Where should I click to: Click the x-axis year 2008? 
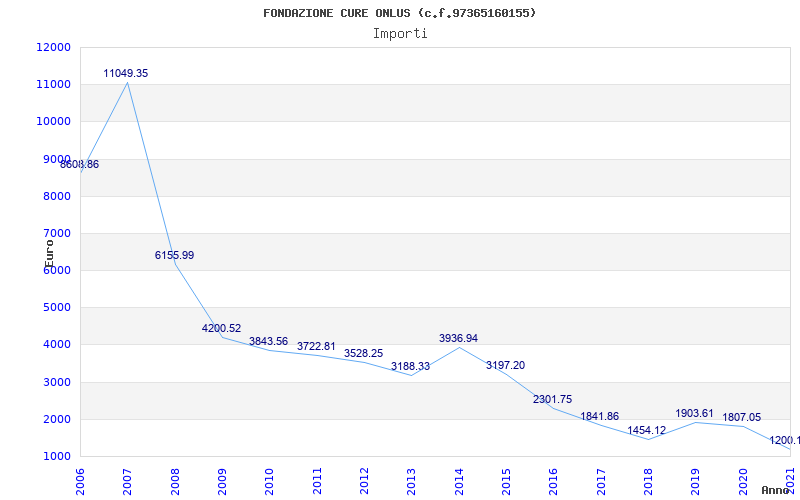tap(175, 481)
